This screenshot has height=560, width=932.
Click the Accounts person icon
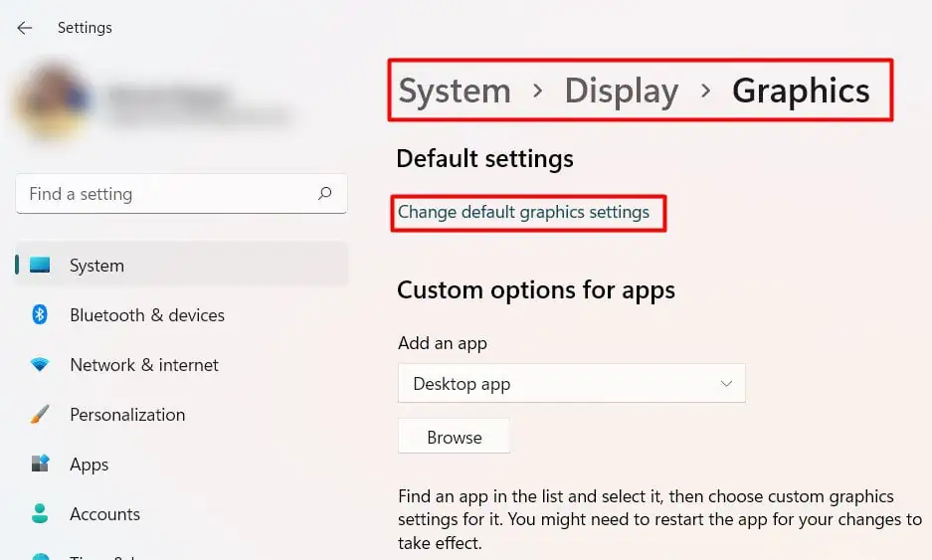point(40,513)
